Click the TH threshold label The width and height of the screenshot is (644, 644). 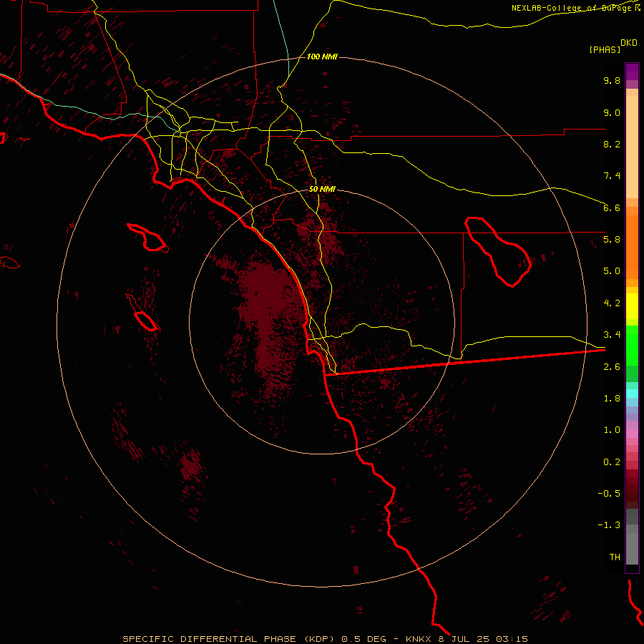[x=615, y=557]
